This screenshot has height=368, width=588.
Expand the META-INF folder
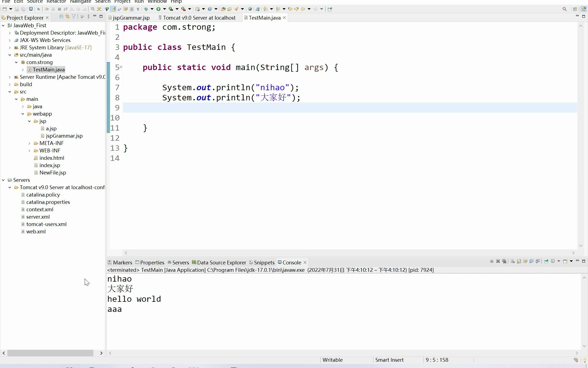click(x=29, y=143)
